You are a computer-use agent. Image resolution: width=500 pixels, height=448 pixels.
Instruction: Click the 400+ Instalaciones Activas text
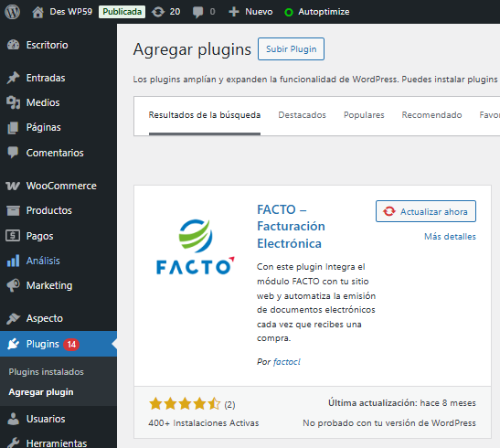point(204,423)
